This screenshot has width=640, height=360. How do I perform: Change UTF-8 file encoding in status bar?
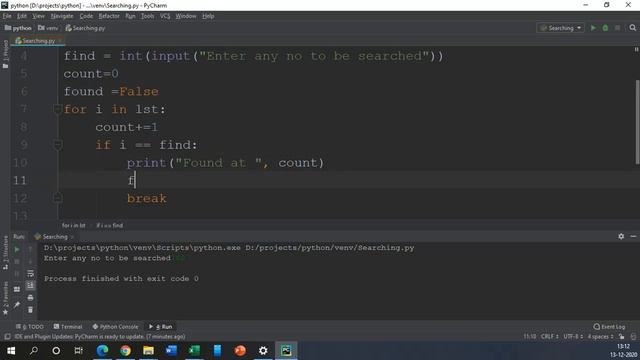(x=573, y=337)
